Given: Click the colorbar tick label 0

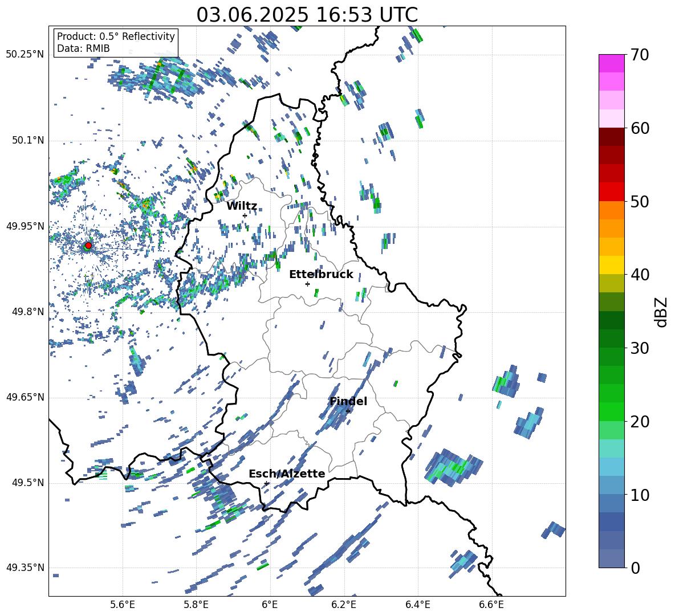Looking at the screenshot, I should coord(636,568).
